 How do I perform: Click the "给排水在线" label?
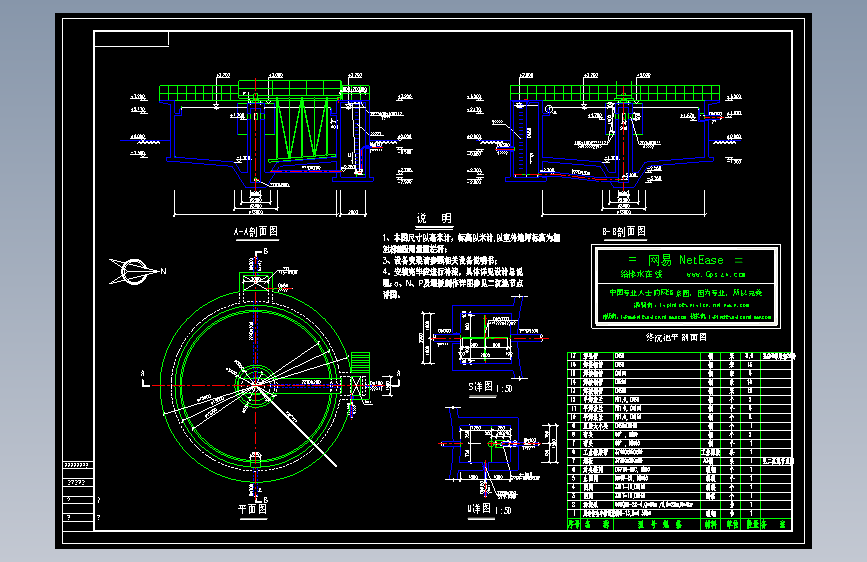641,274
